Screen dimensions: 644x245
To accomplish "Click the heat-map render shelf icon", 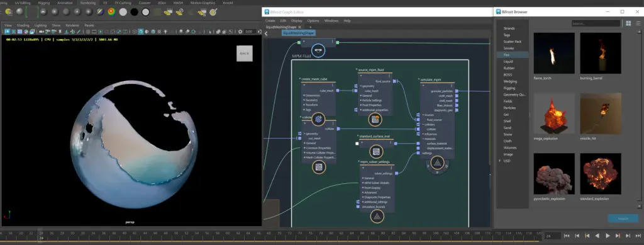I will 111,12.
